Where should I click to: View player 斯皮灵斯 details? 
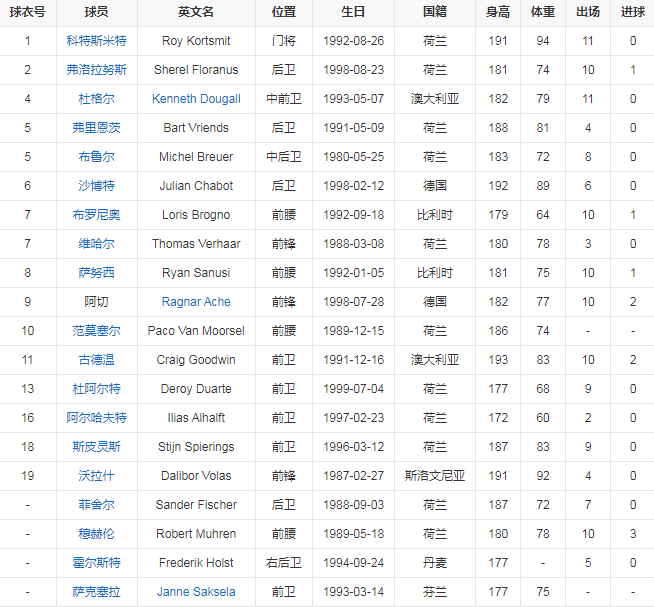(x=97, y=447)
